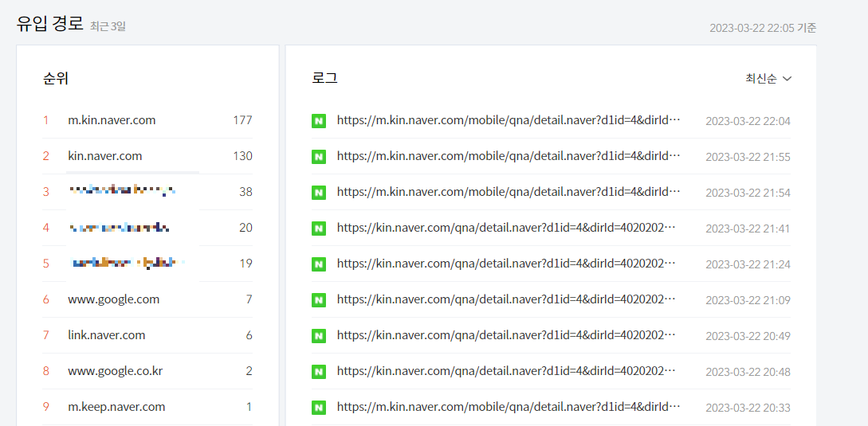This screenshot has height=426, width=868.
Task: Open log URL from 21:55
Action: (x=509, y=156)
